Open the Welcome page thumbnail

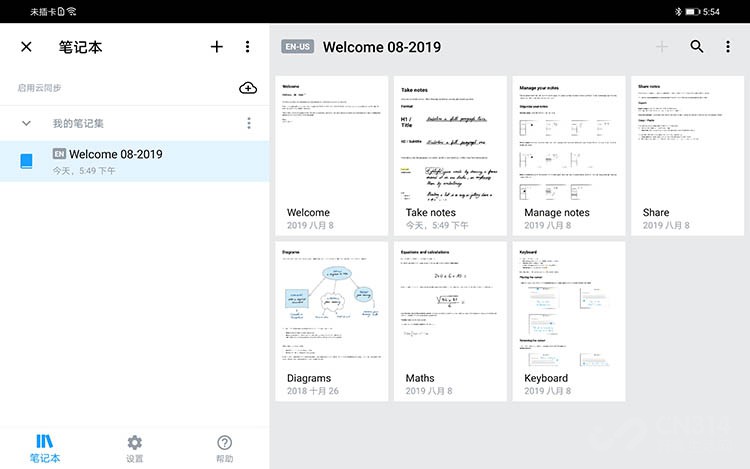tap(331, 155)
